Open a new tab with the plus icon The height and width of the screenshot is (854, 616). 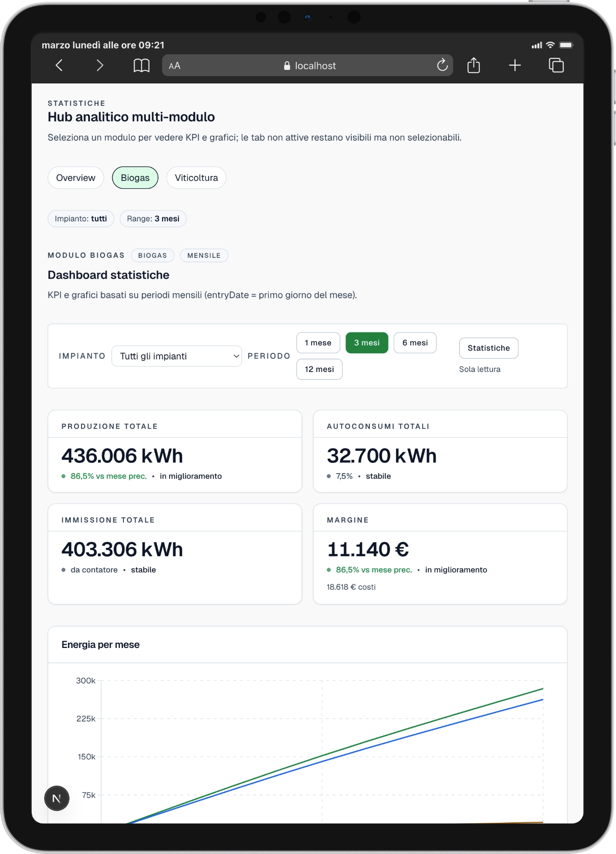click(514, 65)
